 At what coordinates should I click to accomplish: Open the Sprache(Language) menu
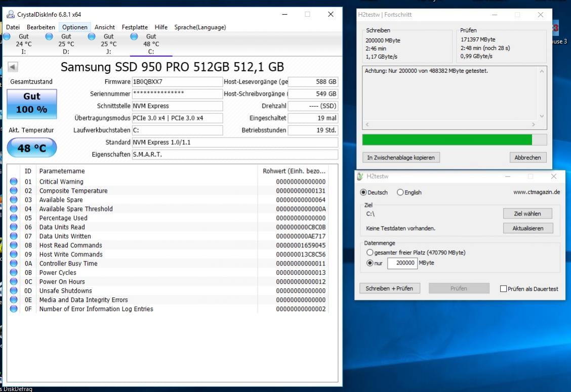(200, 27)
